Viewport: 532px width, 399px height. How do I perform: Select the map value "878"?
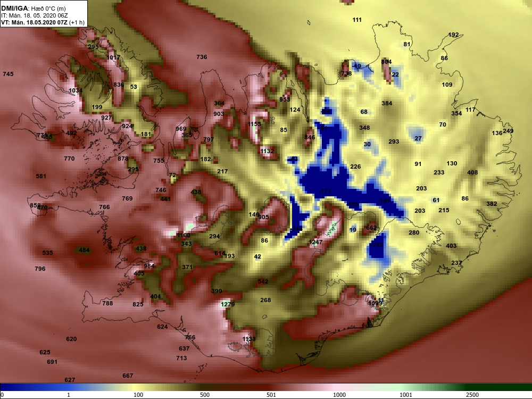coord(123,158)
